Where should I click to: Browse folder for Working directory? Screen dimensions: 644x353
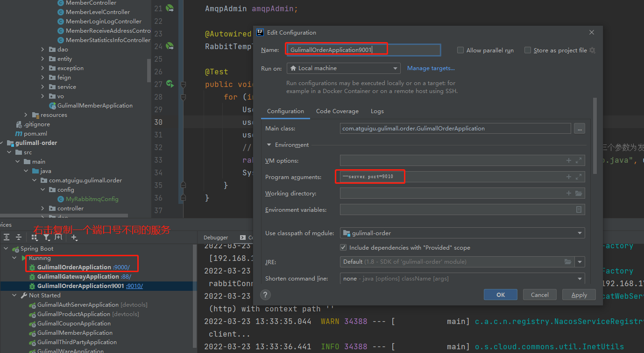click(579, 193)
